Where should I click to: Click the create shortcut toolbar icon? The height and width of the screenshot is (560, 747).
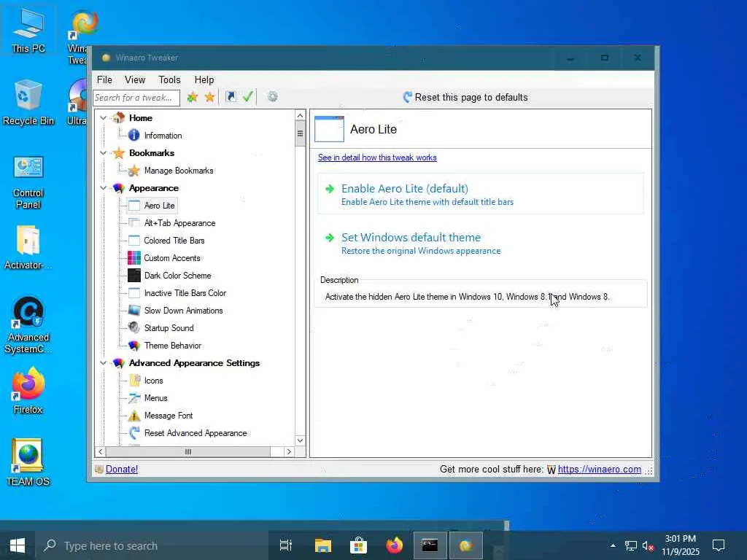(x=231, y=97)
